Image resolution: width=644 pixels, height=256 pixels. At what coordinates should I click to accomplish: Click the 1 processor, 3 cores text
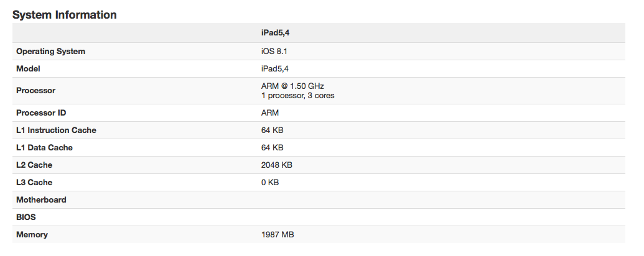tap(298, 96)
